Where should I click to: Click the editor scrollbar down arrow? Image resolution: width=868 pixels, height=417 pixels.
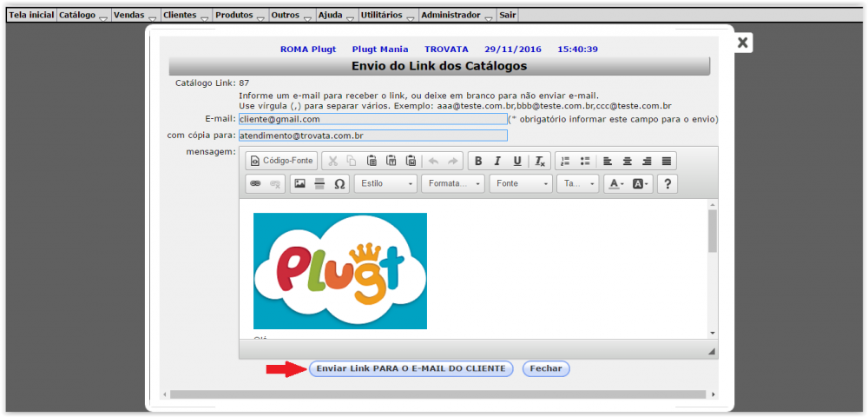click(x=713, y=333)
